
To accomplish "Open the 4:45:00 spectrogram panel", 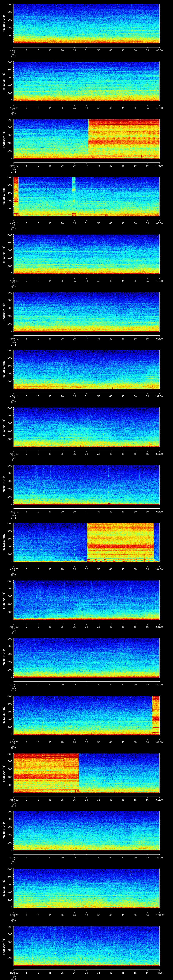I will click(86, 81).
